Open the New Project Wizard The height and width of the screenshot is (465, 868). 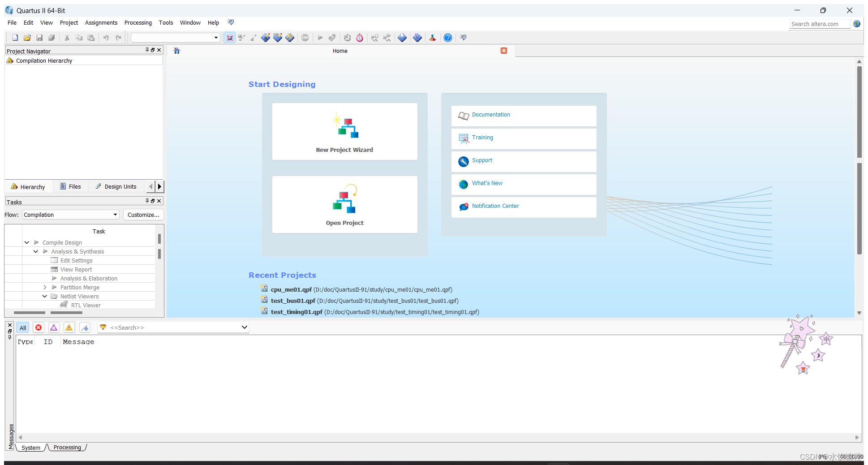click(x=344, y=132)
